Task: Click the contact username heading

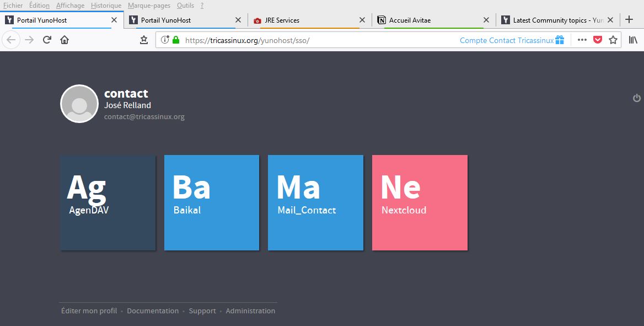Action: coord(126,93)
